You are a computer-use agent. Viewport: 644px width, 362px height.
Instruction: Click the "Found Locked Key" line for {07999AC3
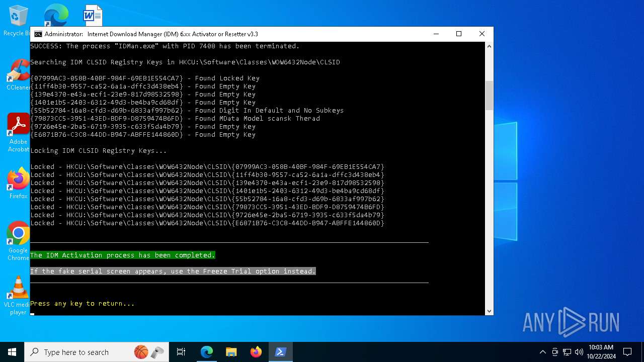145,78
